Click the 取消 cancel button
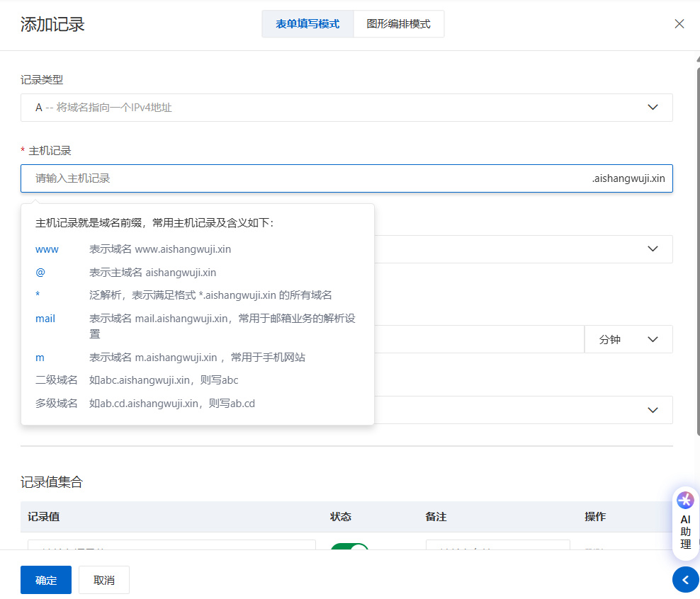Image resolution: width=700 pixels, height=599 pixels. click(x=104, y=580)
